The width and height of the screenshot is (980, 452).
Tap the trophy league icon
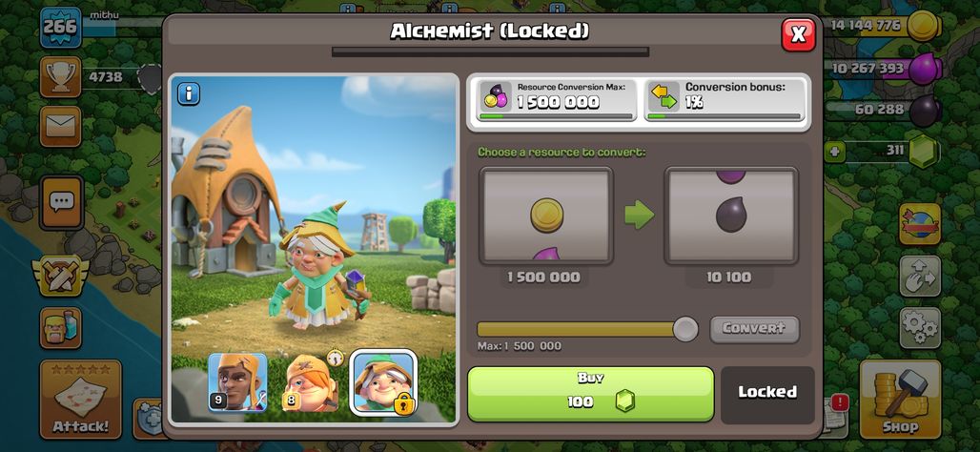point(61,77)
